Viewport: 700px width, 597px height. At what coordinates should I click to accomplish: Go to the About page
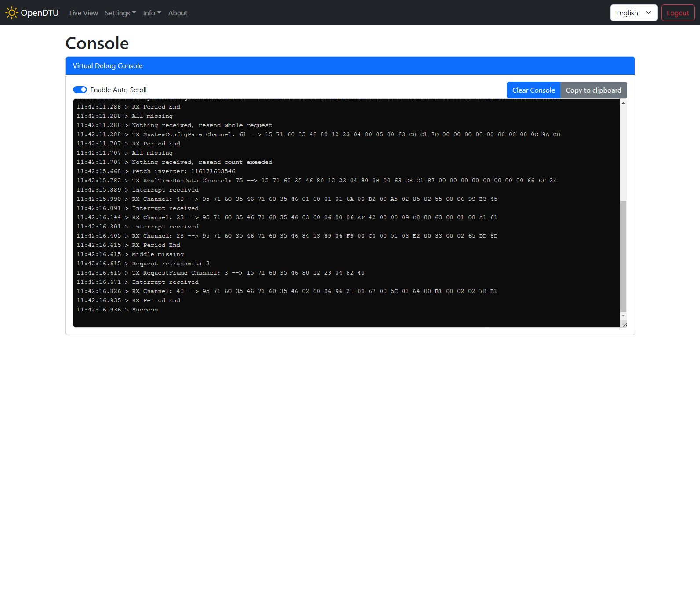click(178, 13)
